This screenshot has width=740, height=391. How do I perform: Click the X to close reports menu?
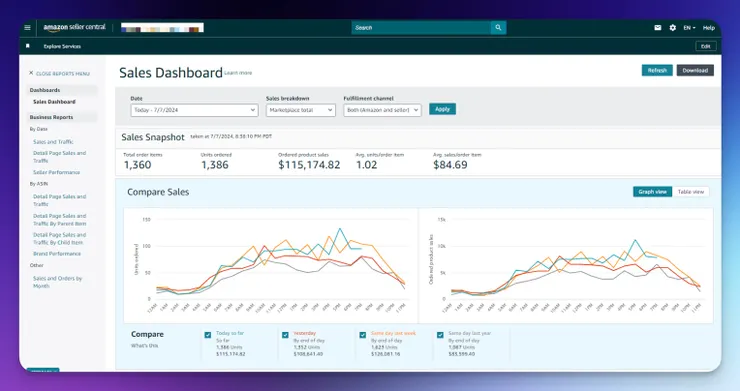pyautogui.click(x=31, y=73)
